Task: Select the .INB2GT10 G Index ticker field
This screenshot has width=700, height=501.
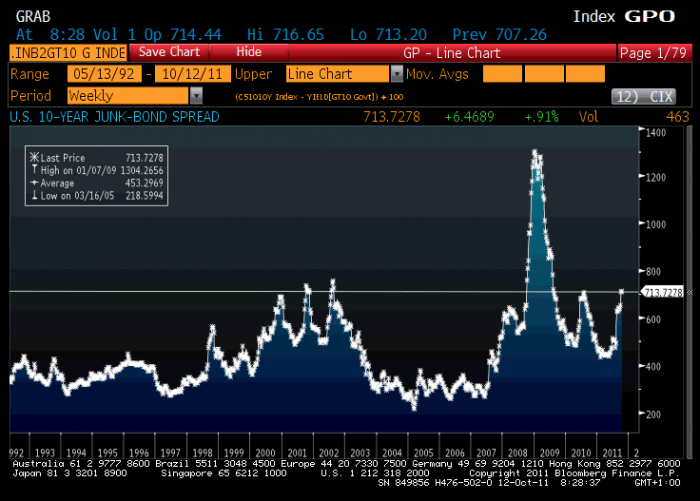Action: pyautogui.click(x=67, y=52)
